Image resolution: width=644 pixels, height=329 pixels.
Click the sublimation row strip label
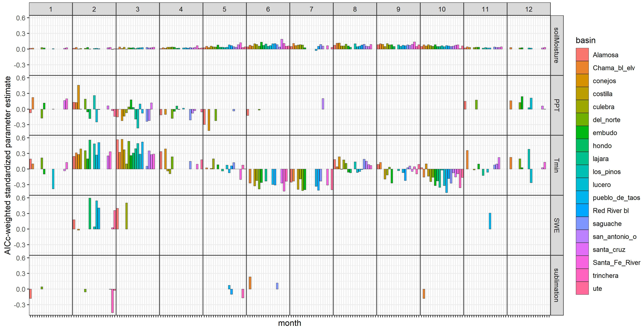pos(557,285)
